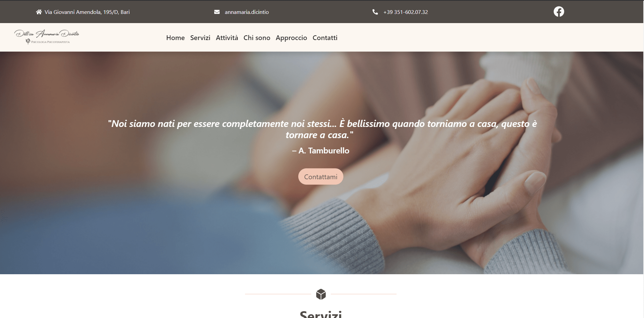644x318 pixels.
Task: Select Chi sono in the menu
Action: point(257,38)
